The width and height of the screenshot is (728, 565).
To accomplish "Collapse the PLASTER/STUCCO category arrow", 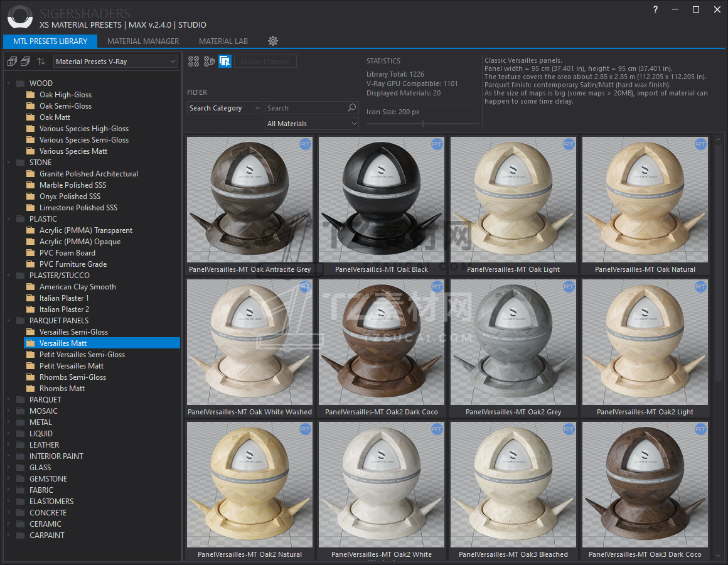I will click(9, 276).
